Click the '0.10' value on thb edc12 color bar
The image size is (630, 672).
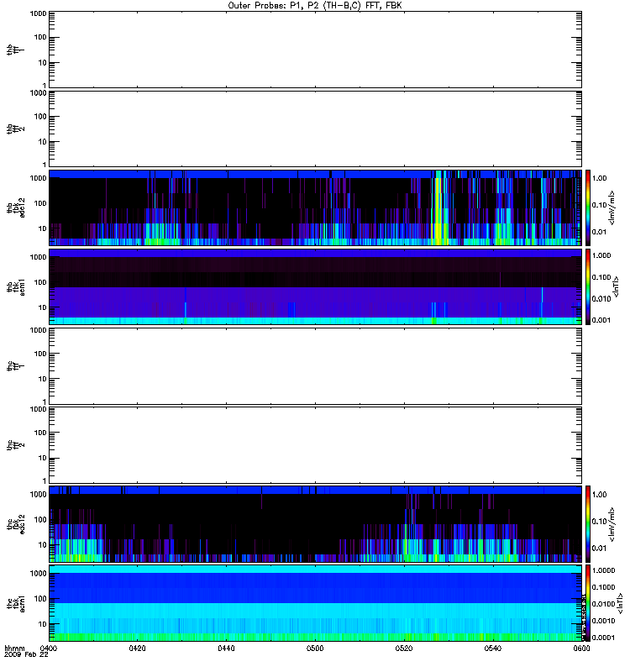599,205
